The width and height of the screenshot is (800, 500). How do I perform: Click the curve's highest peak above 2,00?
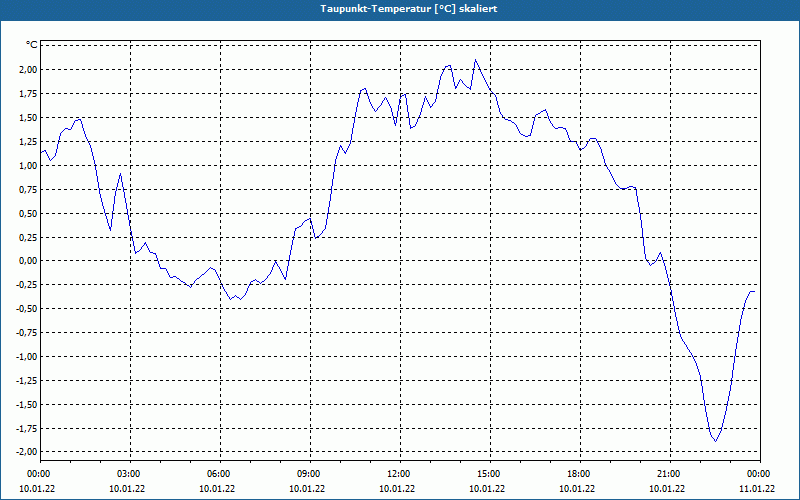[x=476, y=60]
